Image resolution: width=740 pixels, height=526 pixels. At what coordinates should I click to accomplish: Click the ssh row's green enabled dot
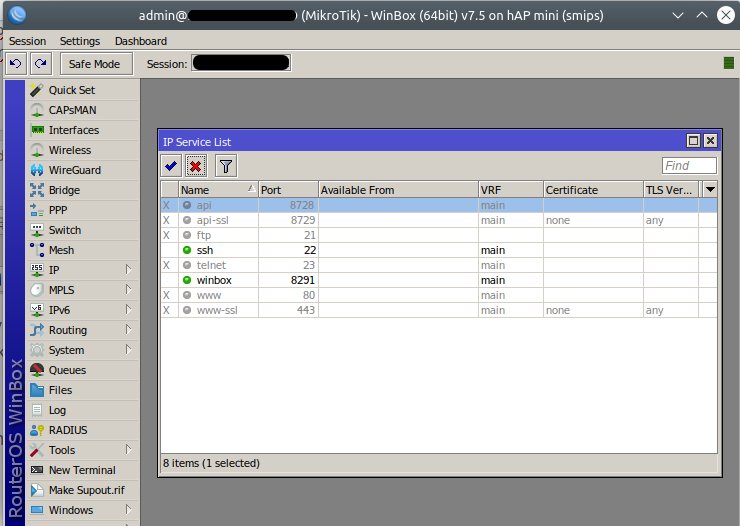point(187,250)
